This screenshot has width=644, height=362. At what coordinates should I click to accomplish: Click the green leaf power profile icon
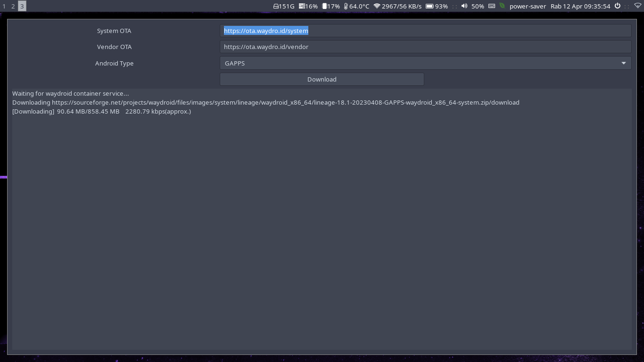point(503,6)
